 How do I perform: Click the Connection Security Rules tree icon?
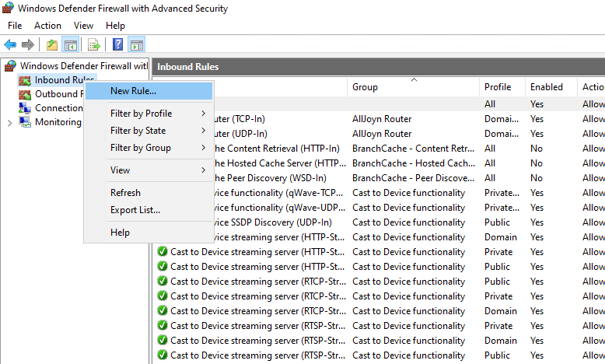(x=25, y=108)
